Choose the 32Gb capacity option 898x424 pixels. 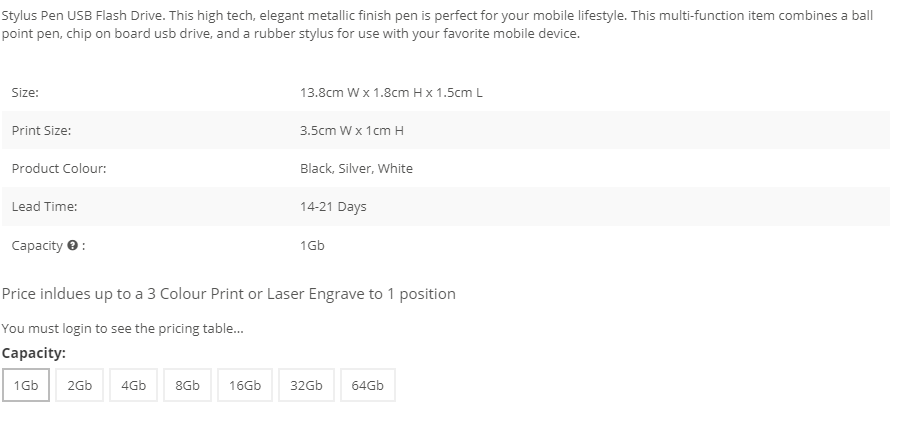coord(306,385)
